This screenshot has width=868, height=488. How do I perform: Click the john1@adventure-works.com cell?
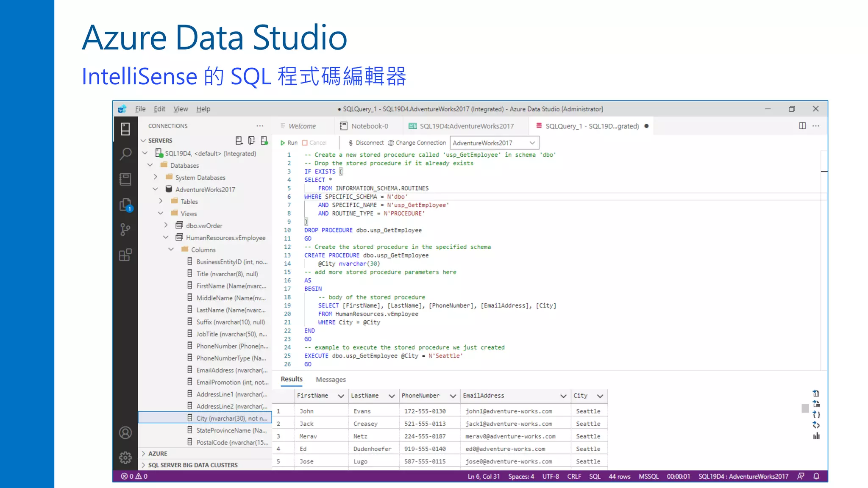(x=515, y=411)
